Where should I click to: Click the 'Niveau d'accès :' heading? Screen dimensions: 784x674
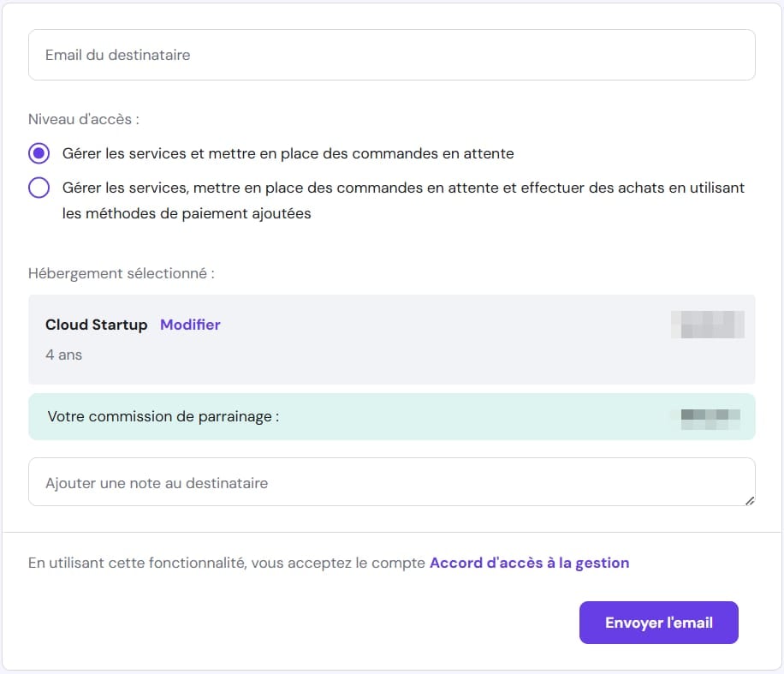pos(83,119)
